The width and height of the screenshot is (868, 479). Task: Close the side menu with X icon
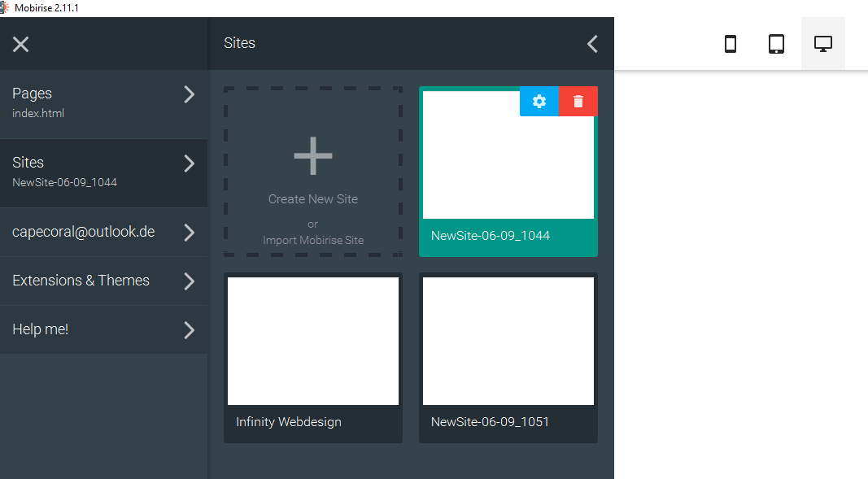pyautogui.click(x=21, y=44)
